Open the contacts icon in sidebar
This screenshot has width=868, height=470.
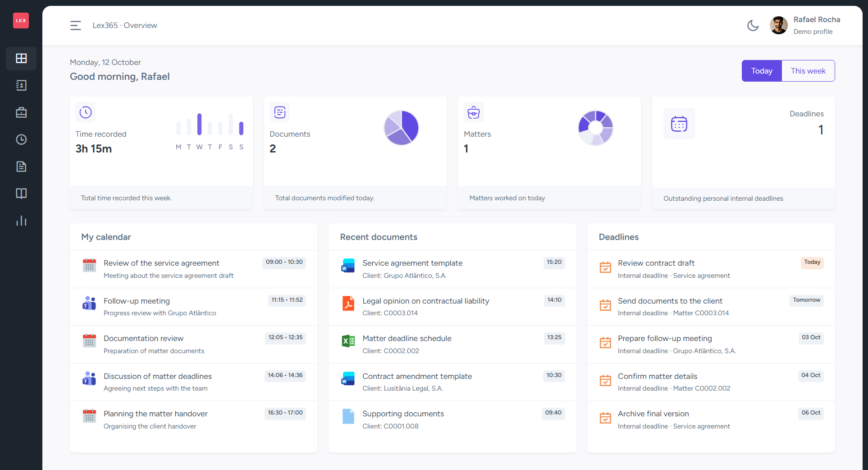click(21, 85)
